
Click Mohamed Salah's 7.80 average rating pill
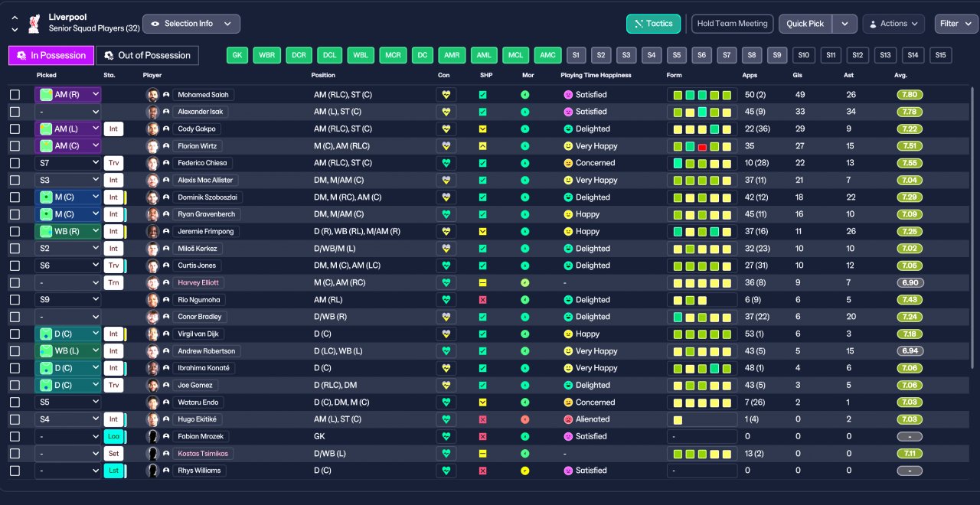pos(910,95)
